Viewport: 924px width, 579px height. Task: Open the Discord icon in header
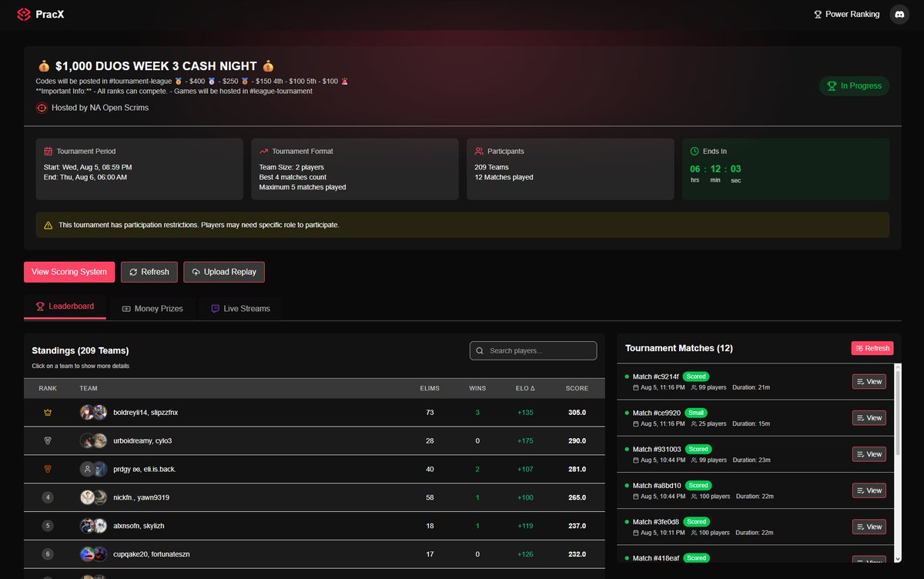point(899,15)
